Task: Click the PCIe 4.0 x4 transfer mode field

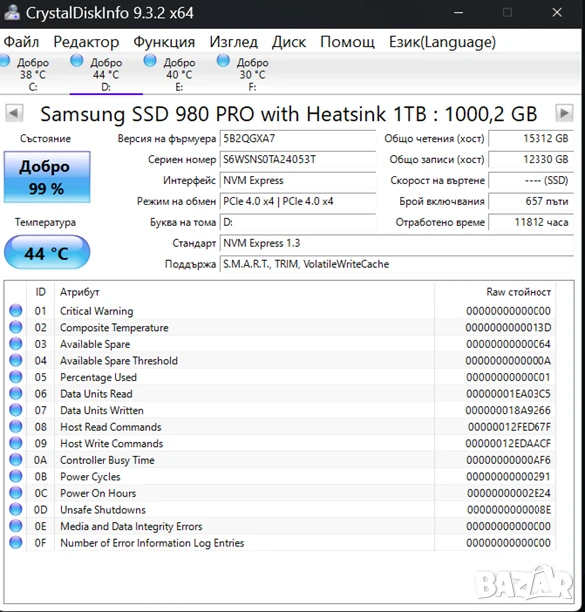Action: click(297, 201)
